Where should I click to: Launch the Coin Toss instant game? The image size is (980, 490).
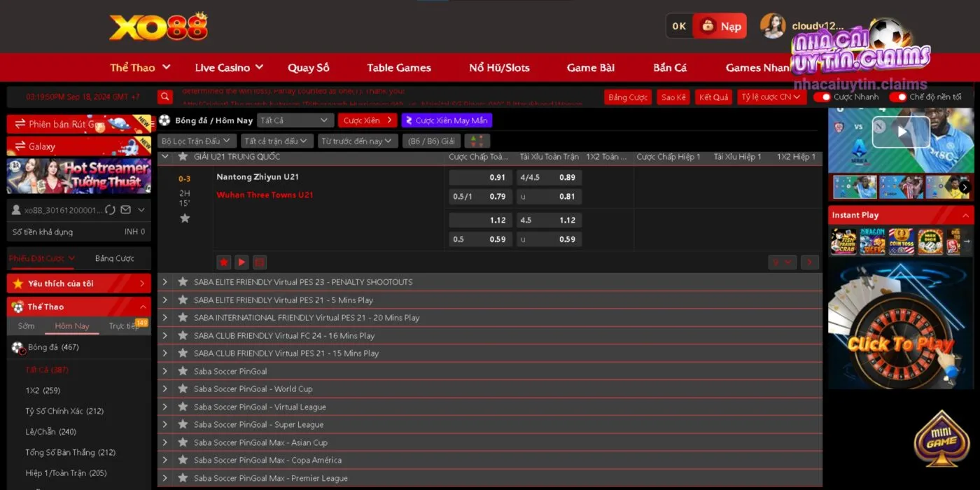(901, 241)
